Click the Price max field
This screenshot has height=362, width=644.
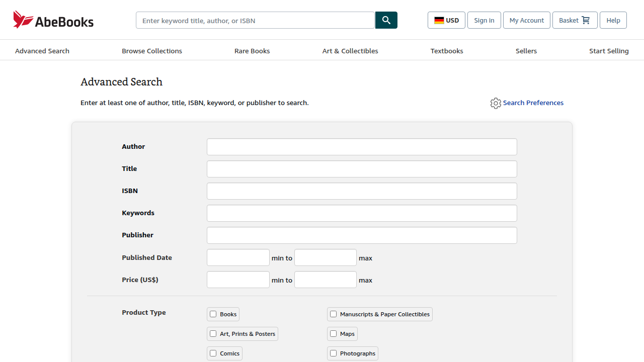[x=326, y=280]
